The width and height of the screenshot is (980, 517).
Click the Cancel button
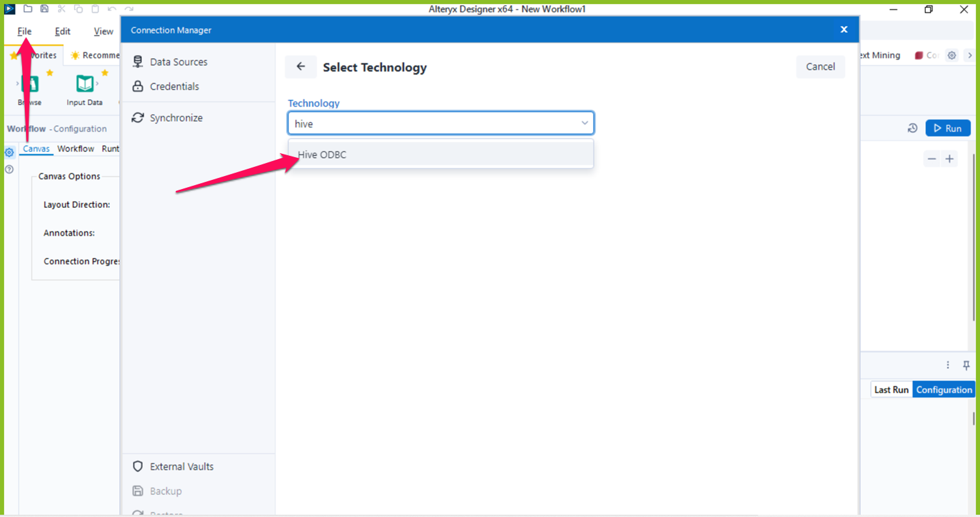[x=820, y=66]
